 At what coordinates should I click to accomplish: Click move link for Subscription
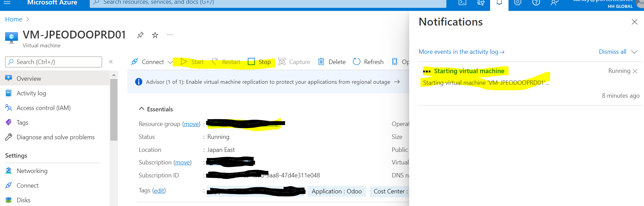click(x=183, y=162)
